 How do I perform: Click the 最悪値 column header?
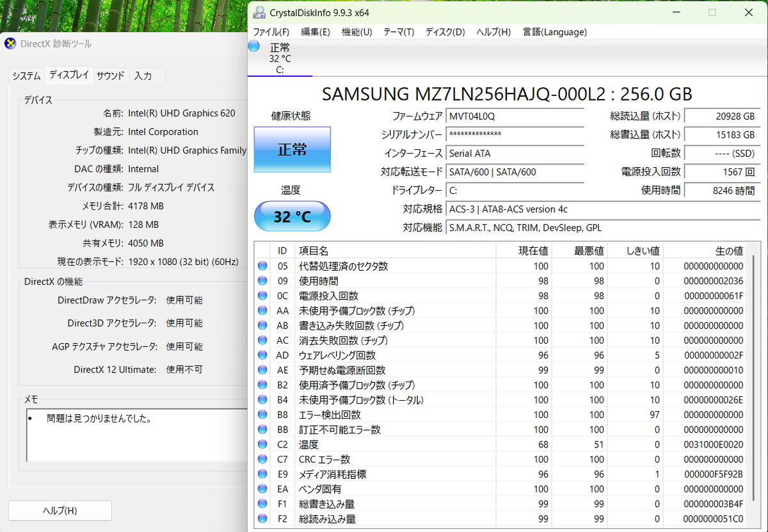(580, 250)
